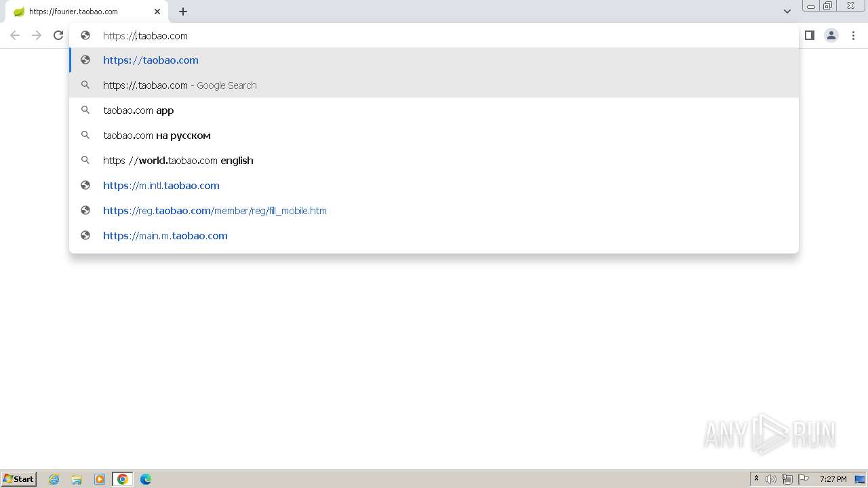The height and width of the screenshot is (488, 868).
Task: Click globe icon beside m.intl.taobao.com
Action: (x=85, y=185)
